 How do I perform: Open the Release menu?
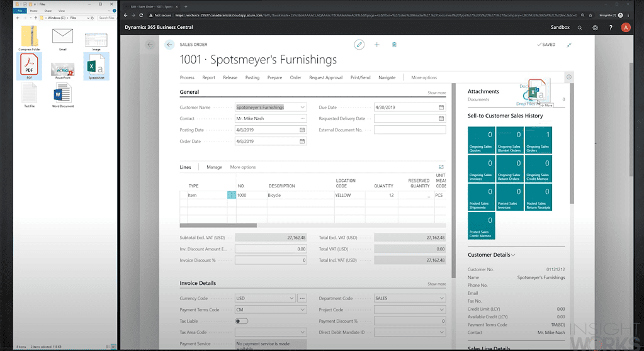click(230, 77)
